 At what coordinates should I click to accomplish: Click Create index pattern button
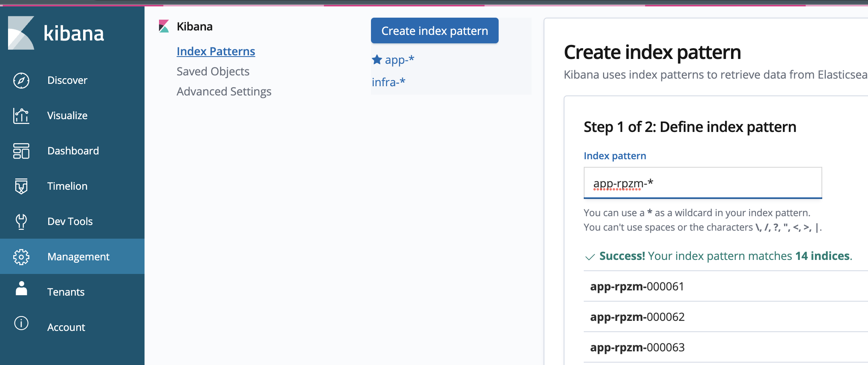[435, 30]
